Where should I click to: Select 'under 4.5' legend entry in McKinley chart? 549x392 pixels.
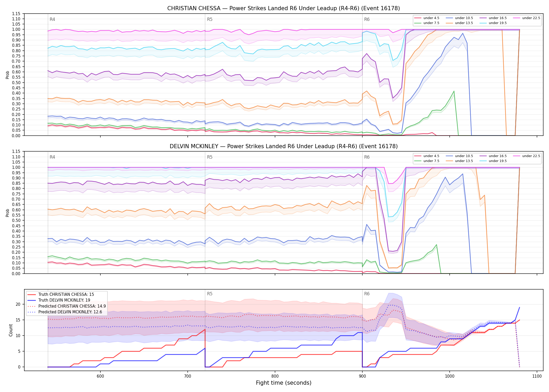(427, 156)
